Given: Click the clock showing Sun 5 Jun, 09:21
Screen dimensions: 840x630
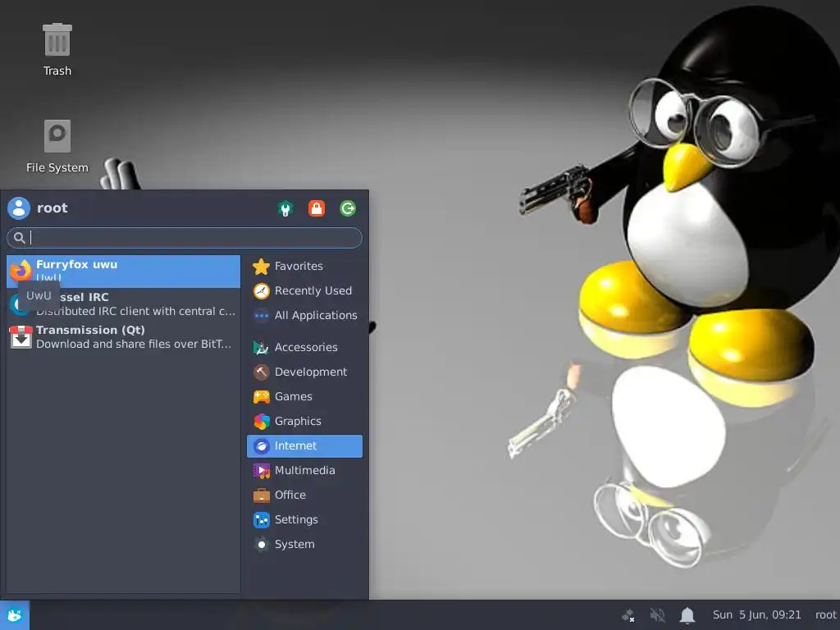Looking at the screenshot, I should 756,615.
